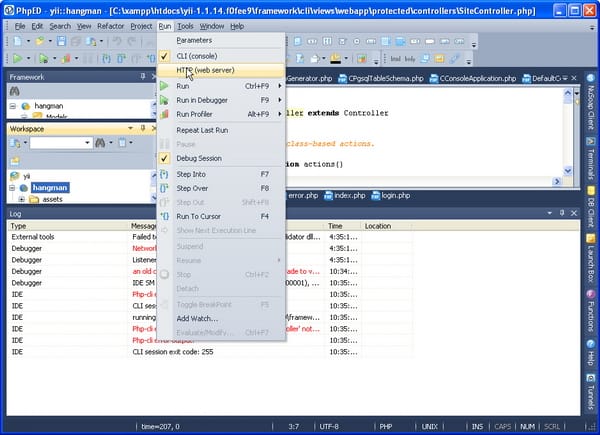Expand assets folder in Workspace tree
The height and width of the screenshot is (435, 600).
point(21,199)
